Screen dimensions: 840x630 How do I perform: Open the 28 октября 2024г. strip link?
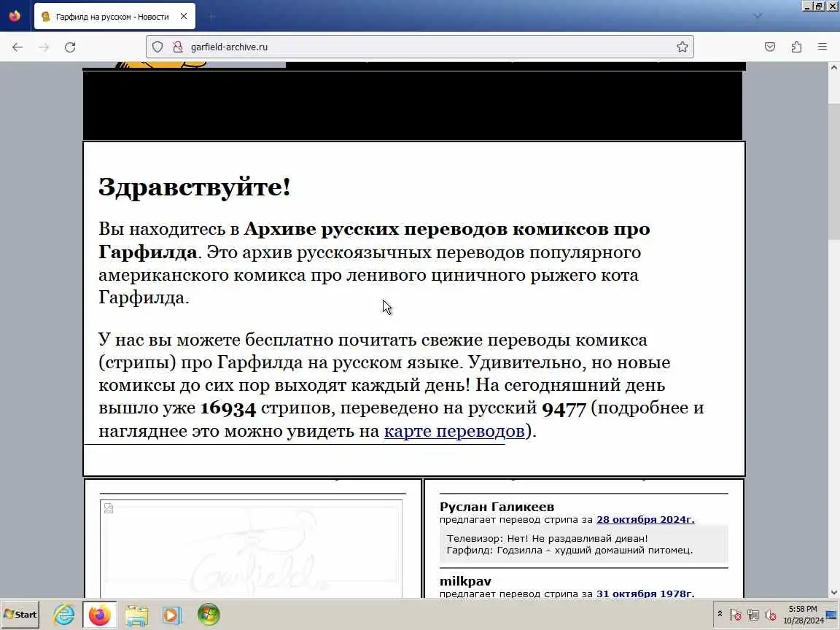[x=645, y=520]
